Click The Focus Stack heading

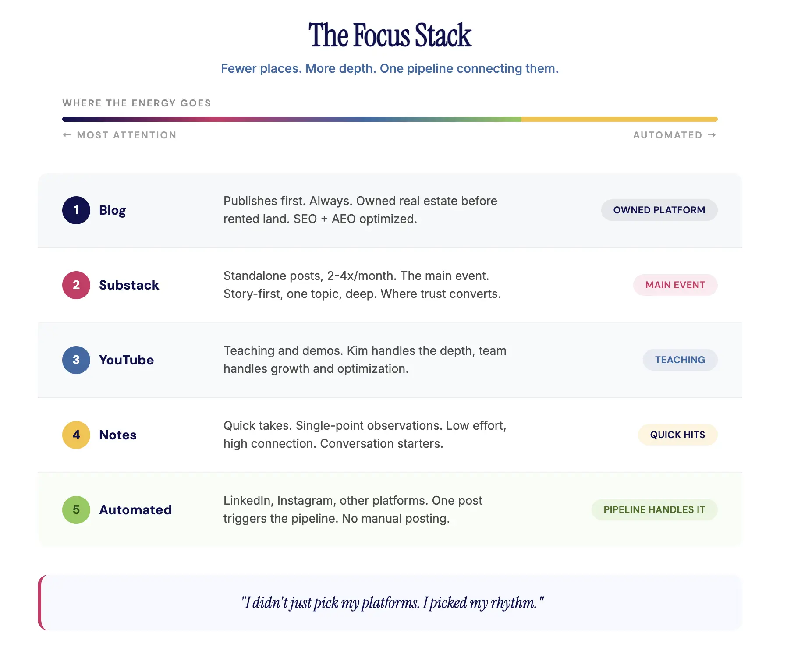click(390, 35)
